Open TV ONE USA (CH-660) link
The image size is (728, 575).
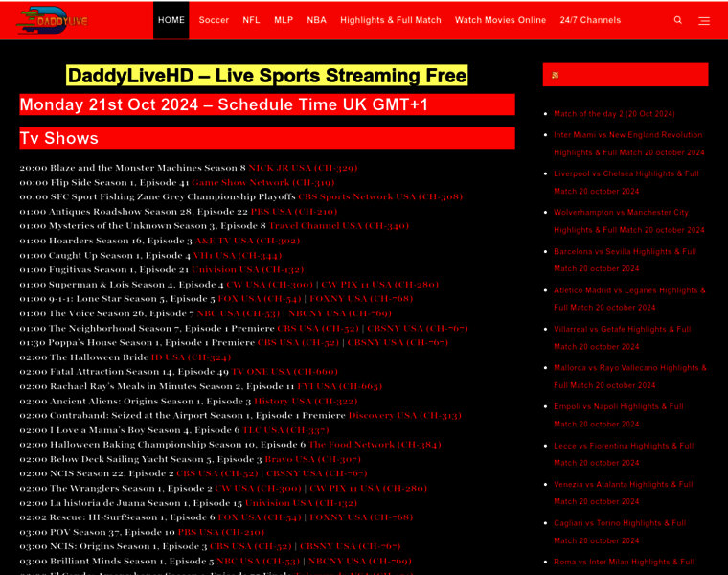[284, 372]
